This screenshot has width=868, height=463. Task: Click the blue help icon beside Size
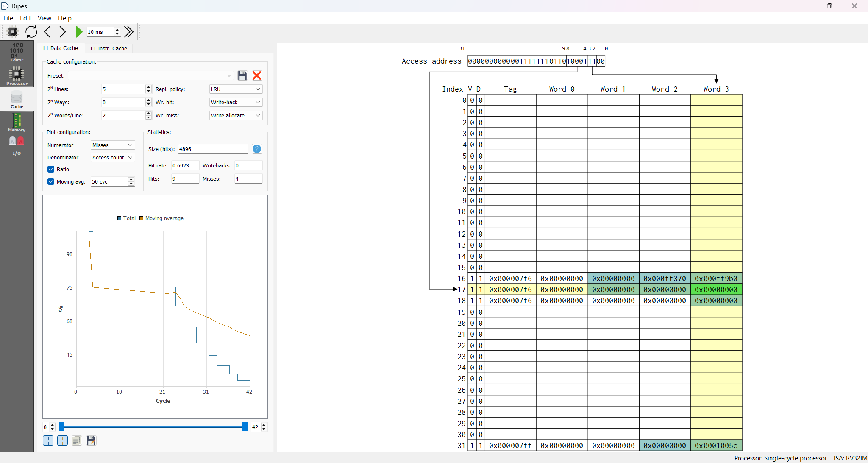257,149
